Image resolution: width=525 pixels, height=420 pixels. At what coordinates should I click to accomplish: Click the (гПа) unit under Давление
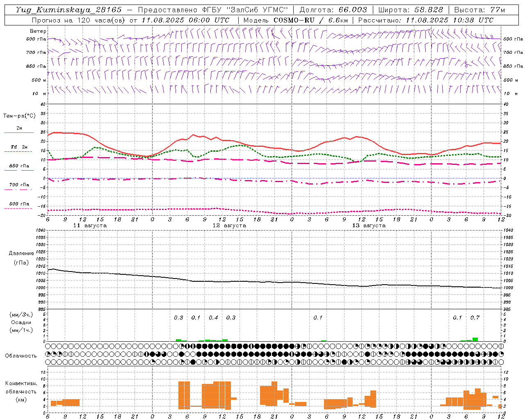21,262
